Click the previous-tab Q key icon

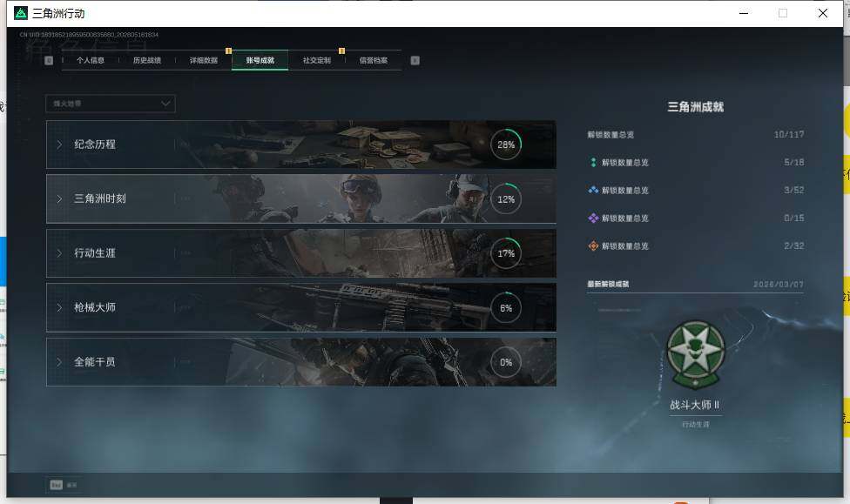coord(49,60)
